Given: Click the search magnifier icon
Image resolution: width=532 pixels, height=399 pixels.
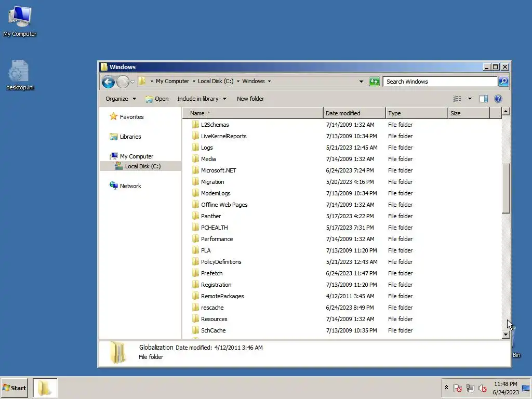Looking at the screenshot, I should (503, 82).
